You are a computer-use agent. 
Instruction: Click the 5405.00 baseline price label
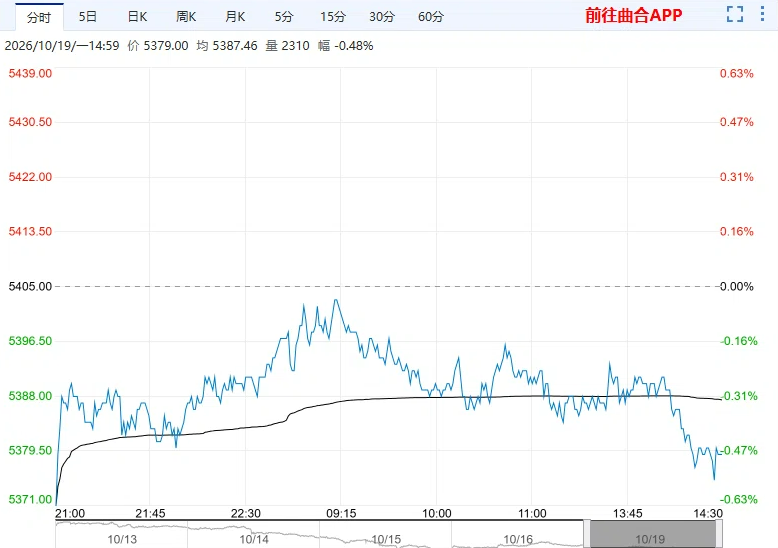[x=30, y=286]
